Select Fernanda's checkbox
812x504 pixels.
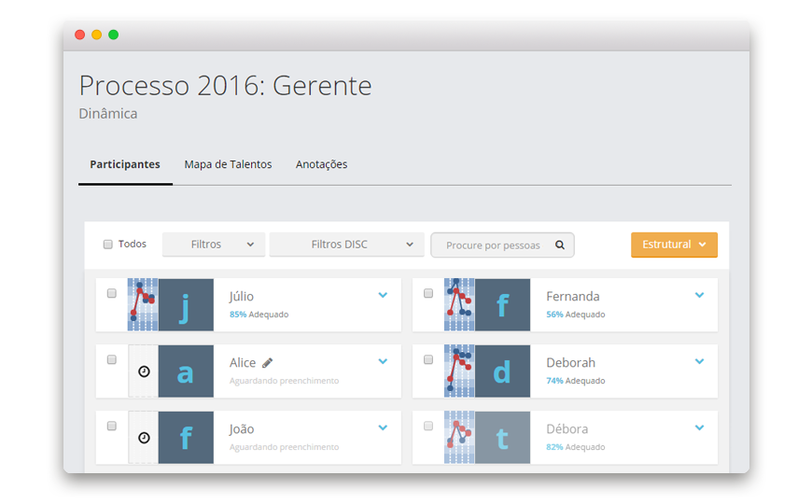428,293
